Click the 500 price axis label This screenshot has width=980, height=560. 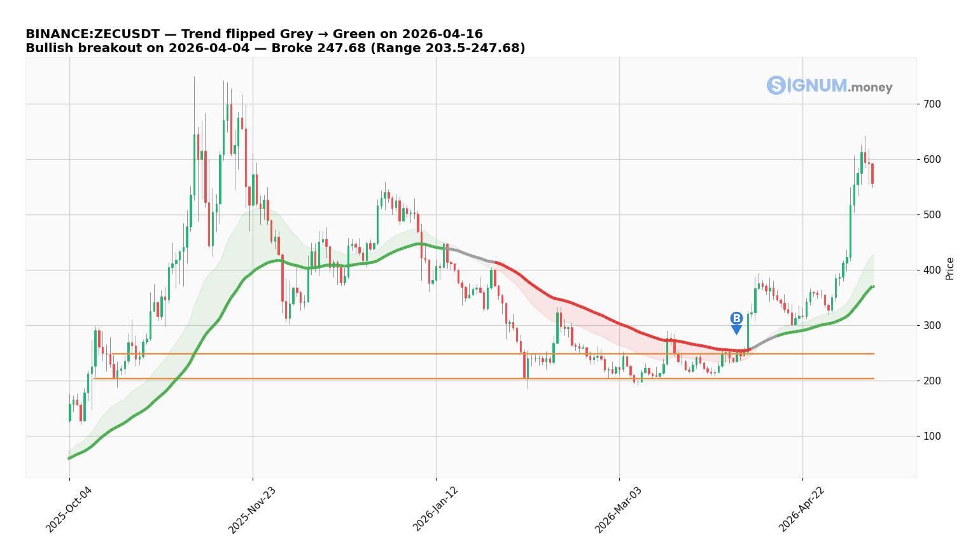(x=932, y=214)
